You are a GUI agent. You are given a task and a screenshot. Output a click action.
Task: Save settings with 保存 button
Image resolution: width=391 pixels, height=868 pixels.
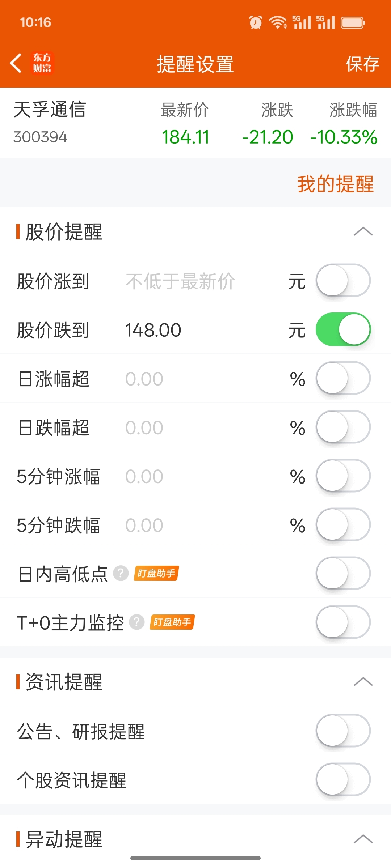(x=362, y=64)
